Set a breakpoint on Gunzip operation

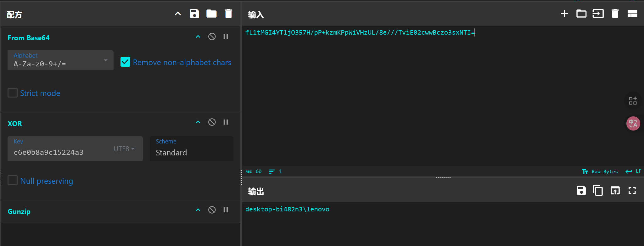point(226,210)
